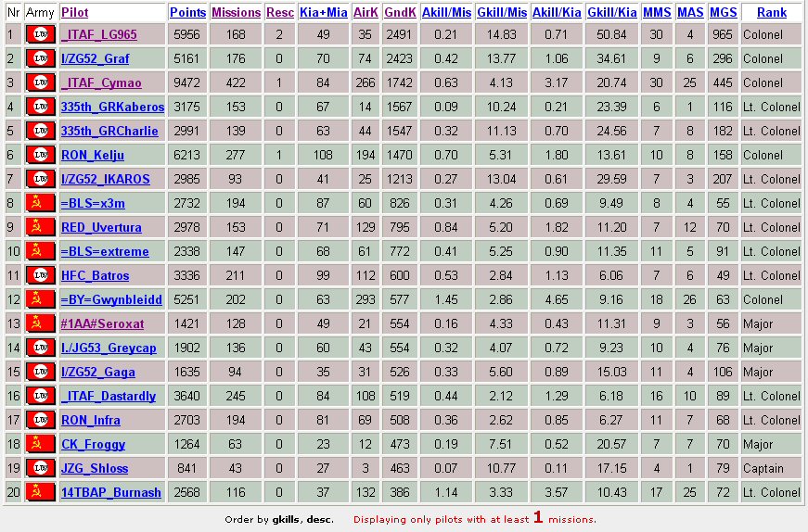This screenshot has width=808, height=532.
Task: Open the pilot link RED_Uvertura
Action: pos(101,227)
